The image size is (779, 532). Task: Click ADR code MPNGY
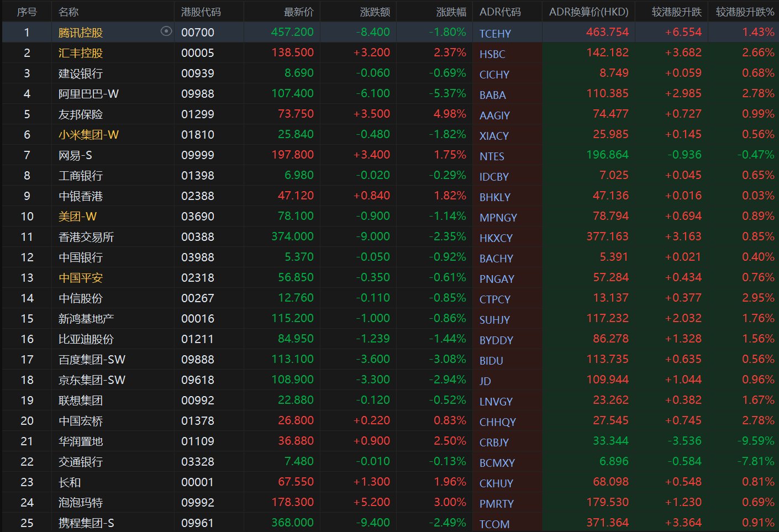click(x=498, y=218)
